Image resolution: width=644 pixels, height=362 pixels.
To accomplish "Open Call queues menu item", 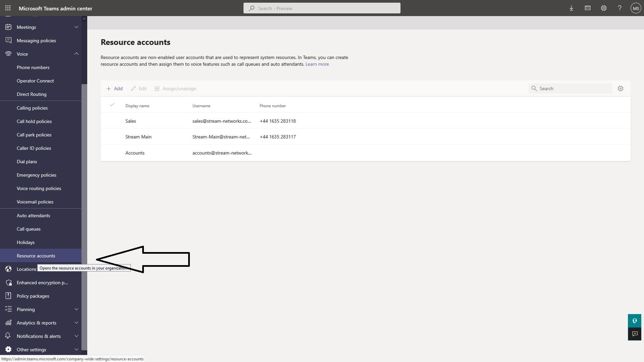I will (x=28, y=229).
